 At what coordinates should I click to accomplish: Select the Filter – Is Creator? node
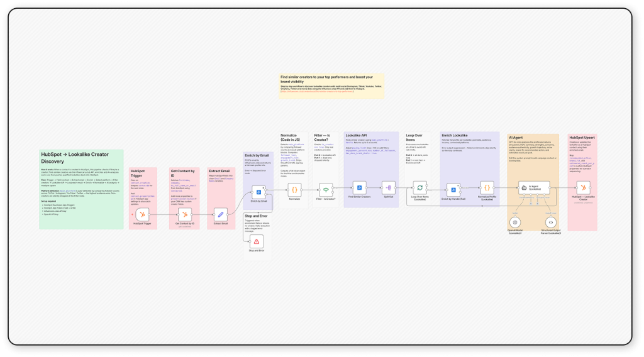click(x=326, y=188)
